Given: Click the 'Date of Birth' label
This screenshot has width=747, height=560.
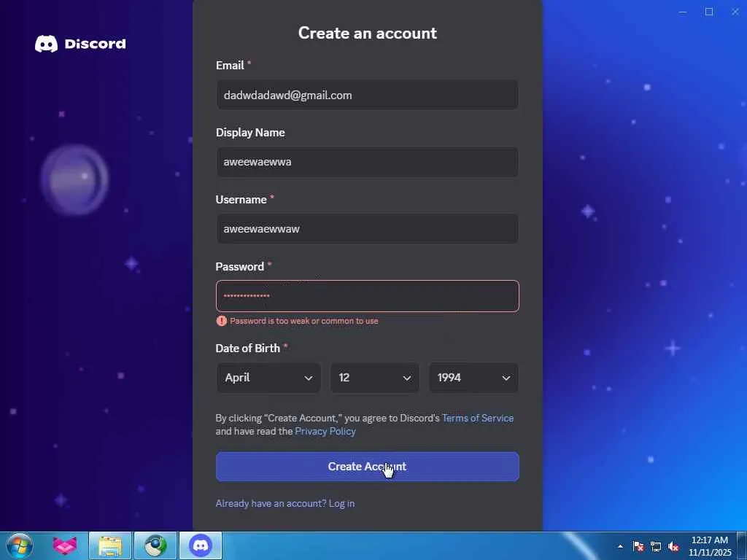Looking at the screenshot, I should [x=248, y=348].
